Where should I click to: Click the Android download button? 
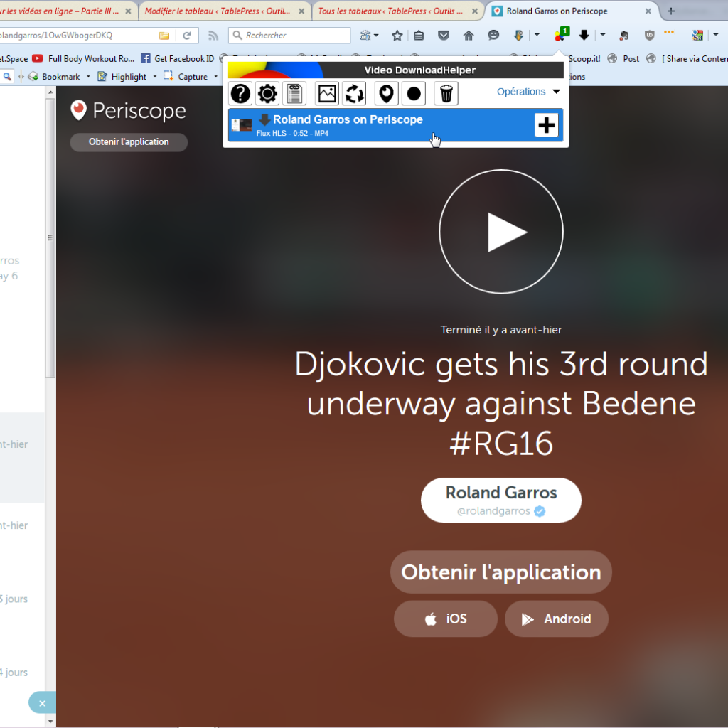(x=557, y=619)
